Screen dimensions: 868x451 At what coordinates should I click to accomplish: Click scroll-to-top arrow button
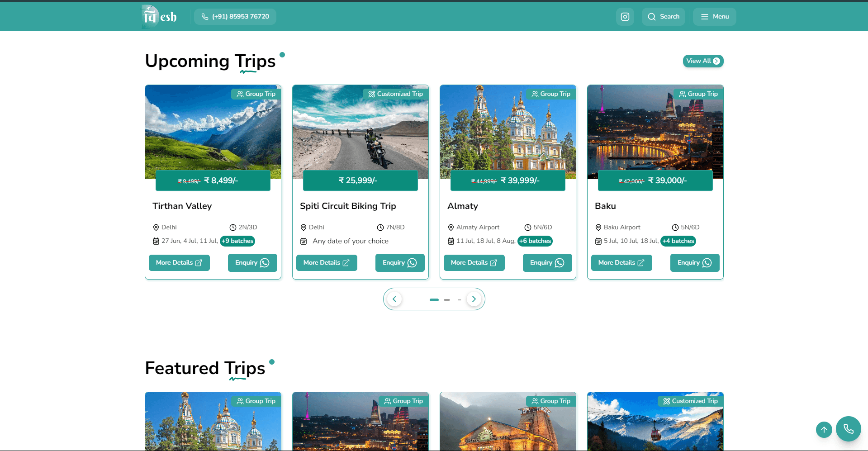click(x=824, y=430)
